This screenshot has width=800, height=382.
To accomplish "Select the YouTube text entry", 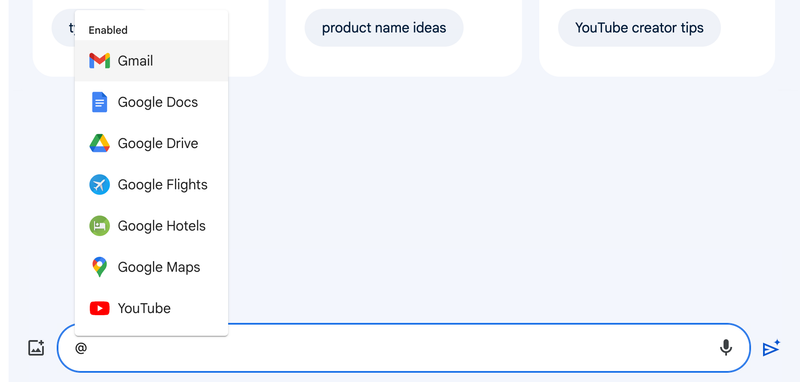I will tap(144, 309).
